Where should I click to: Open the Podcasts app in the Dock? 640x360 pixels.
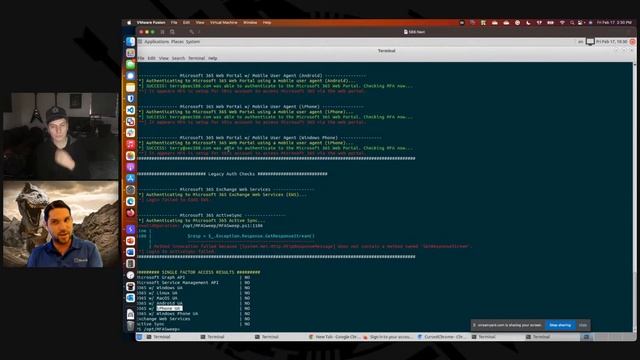click(x=130, y=167)
